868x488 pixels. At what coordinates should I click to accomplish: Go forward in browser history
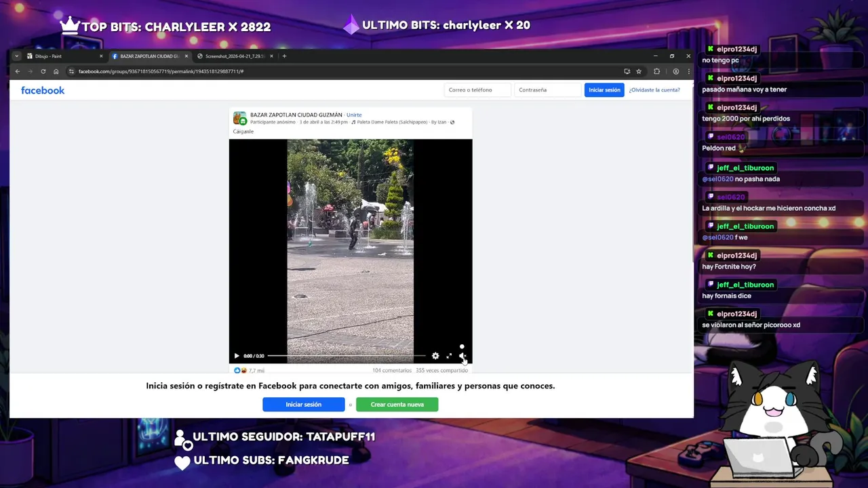[x=30, y=71]
